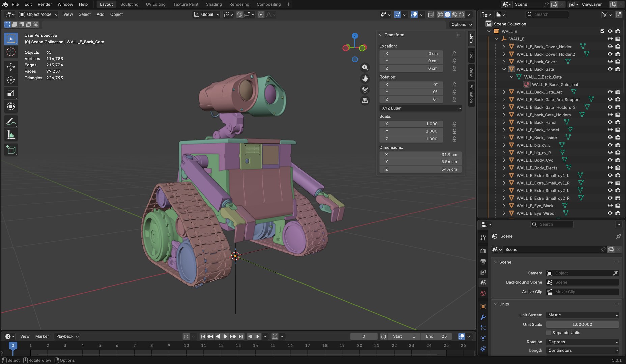Open the Length Centimeters dropdown
Image resolution: width=626 pixels, height=364 pixels.
tap(582, 350)
